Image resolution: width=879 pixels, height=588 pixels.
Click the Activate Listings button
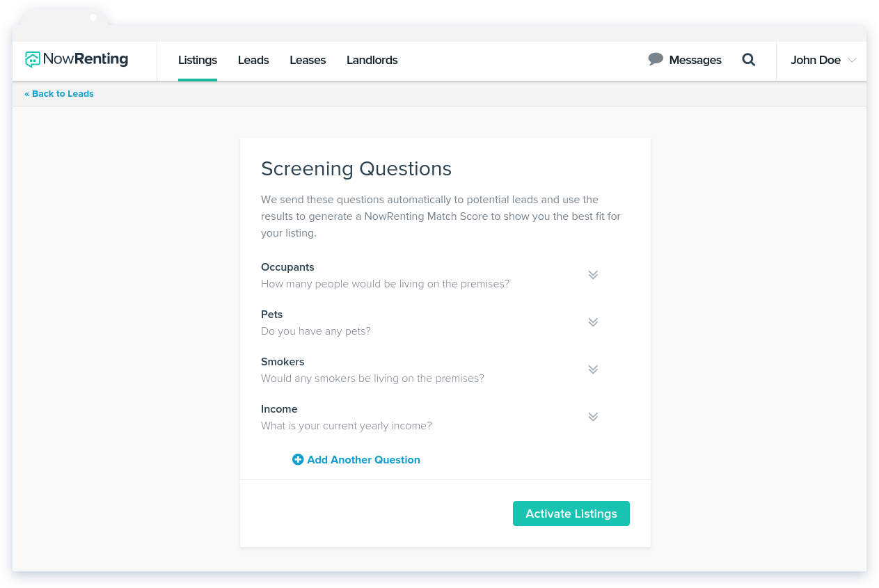click(x=571, y=514)
